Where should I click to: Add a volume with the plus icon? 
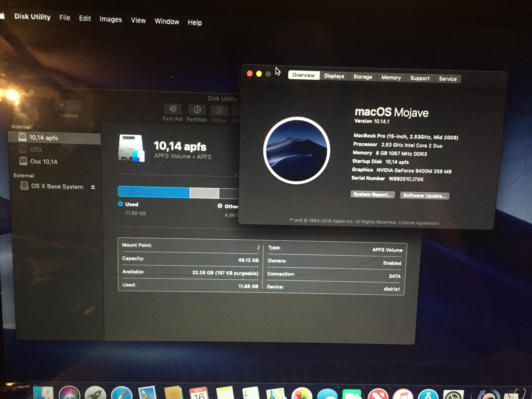(62, 105)
